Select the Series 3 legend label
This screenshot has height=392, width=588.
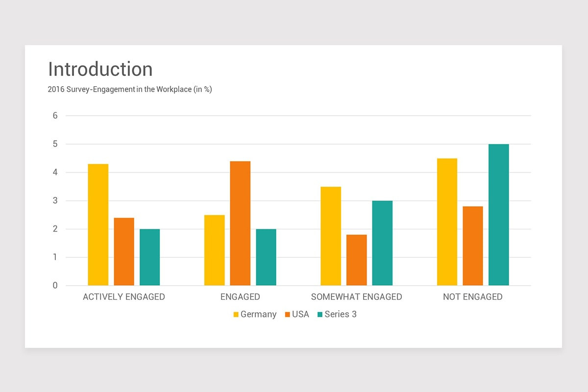point(340,315)
